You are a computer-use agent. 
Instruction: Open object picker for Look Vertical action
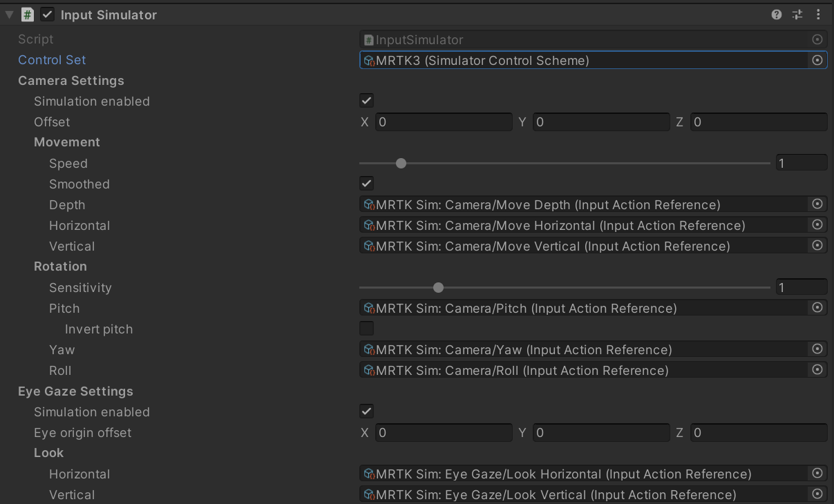817,494
